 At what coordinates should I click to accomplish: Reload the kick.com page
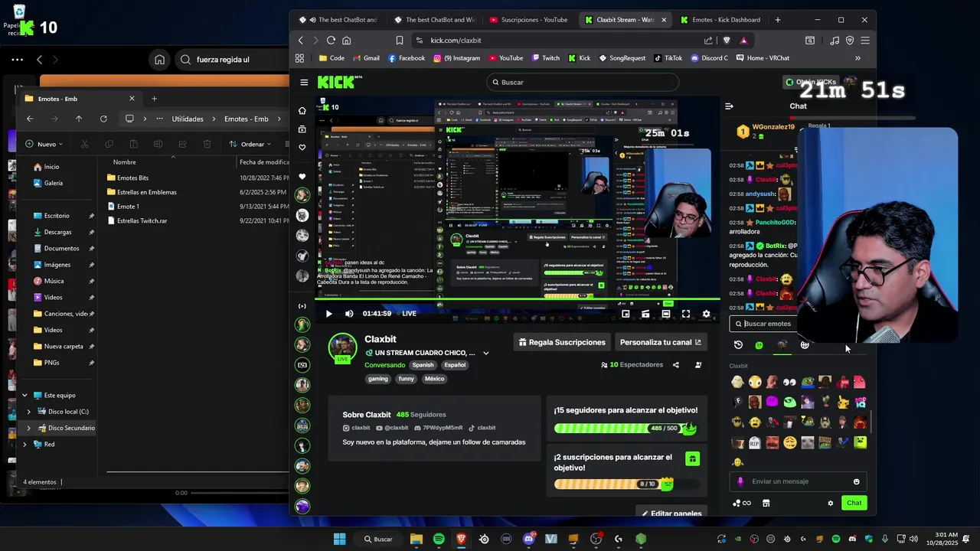pyautogui.click(x=331, y=41)
